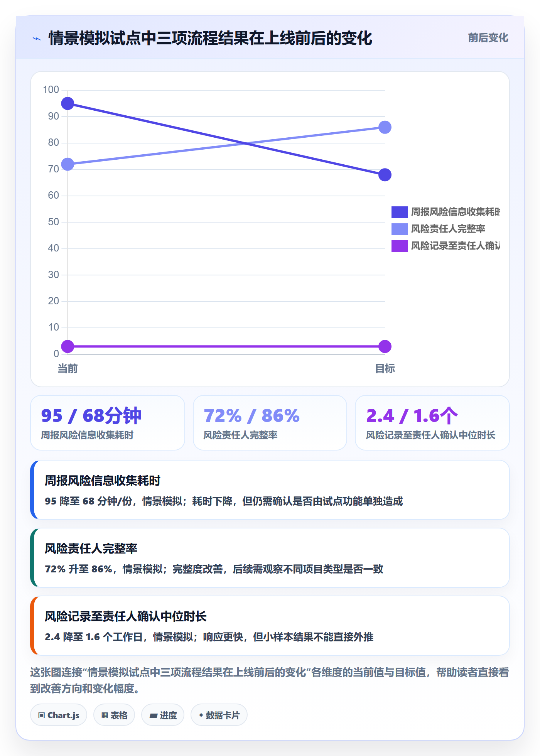The width and height of the screenshot is (540, 756).
Task: Click y-axis label 50
Action: [54, 222]
